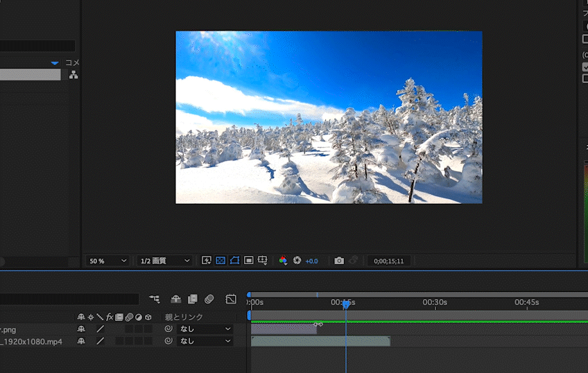This screenshot has height=373, width=588.
Task: Toggle motion blur box on .png layer
Action: (129, 329)
